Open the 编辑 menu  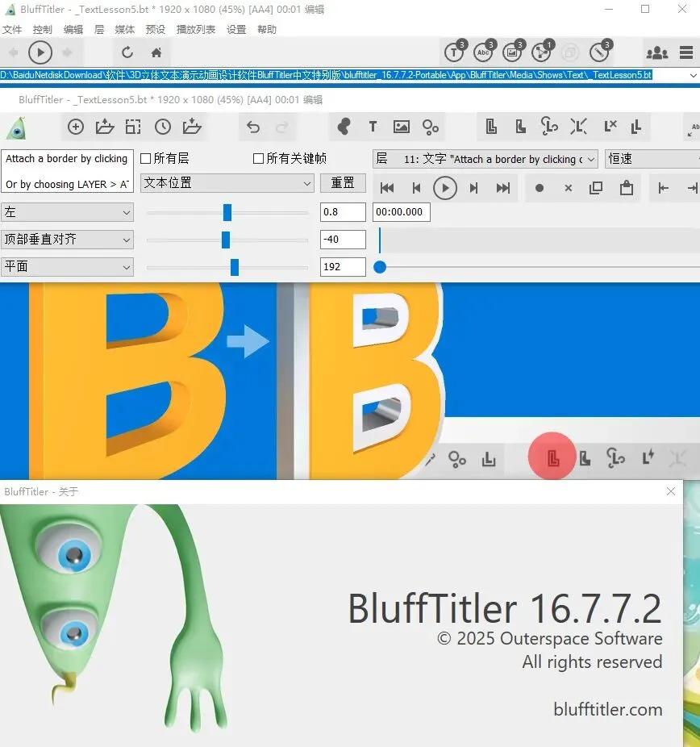(73, 30)
